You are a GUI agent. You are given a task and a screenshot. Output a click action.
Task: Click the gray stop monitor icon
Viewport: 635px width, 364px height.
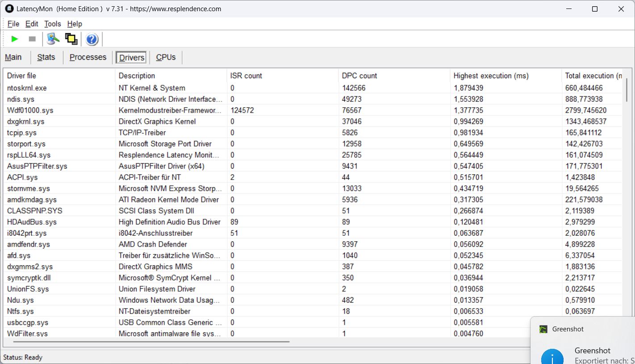point(32,39)
